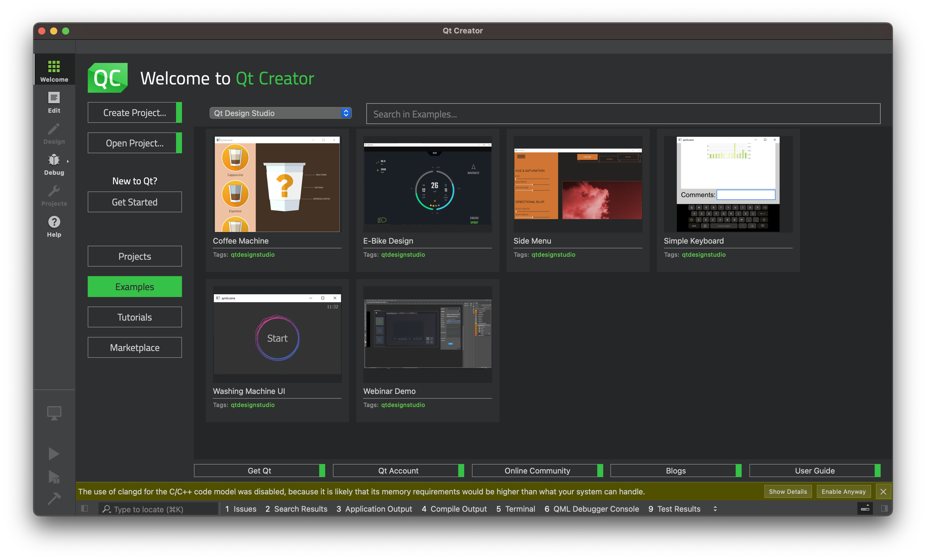Open Debug mode bug icon
This screenshot has width=926, height=560.
click(54, 164)
